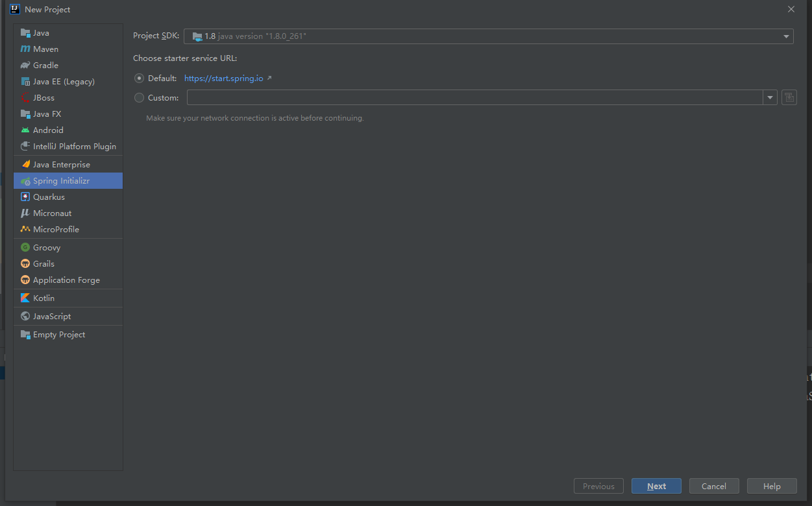Image resolution: width=812 pixels, height=506 pixels.
Task: Select the Custom starter URL radio button
Action: point(139,98)
